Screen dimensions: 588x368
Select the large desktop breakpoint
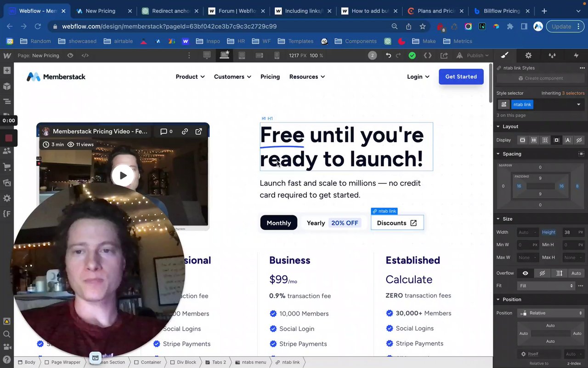click(207, 55)
